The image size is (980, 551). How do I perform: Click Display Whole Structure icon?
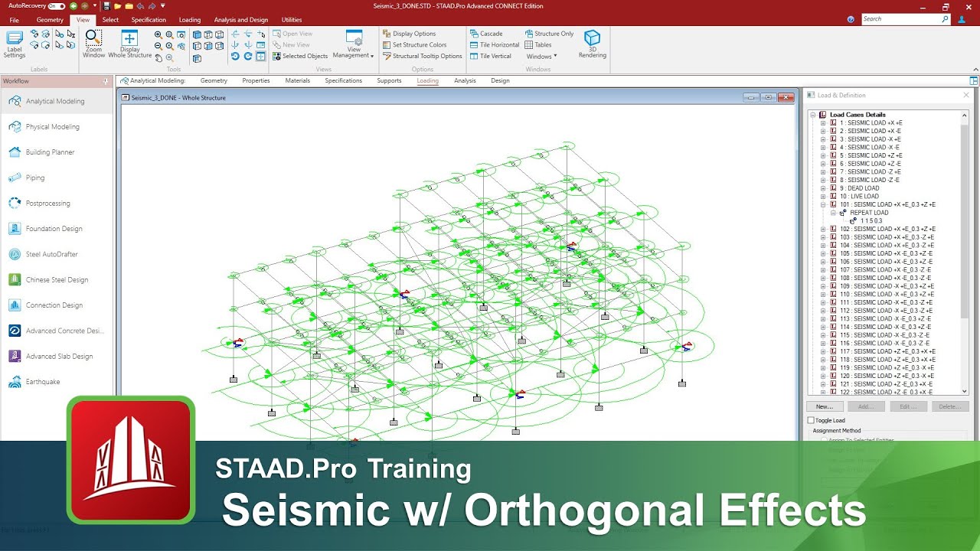[x=129, y=44]
